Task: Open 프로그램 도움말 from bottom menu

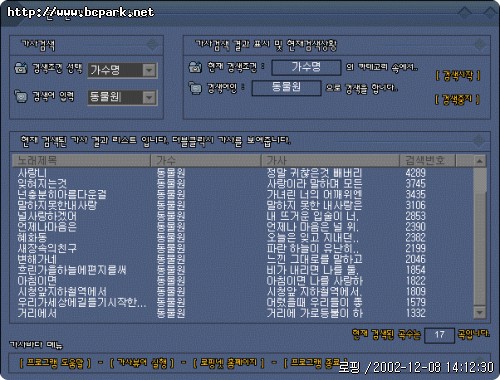Action: [x=55, y=363]
